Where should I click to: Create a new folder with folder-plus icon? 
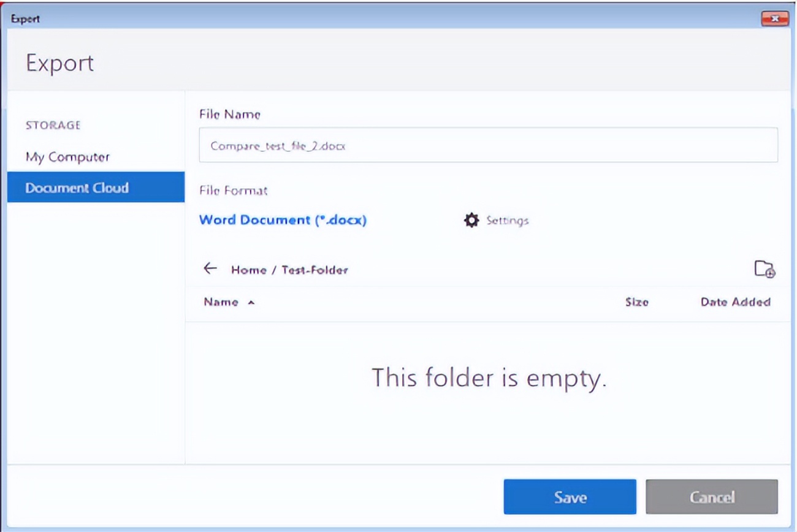(765, 269)
